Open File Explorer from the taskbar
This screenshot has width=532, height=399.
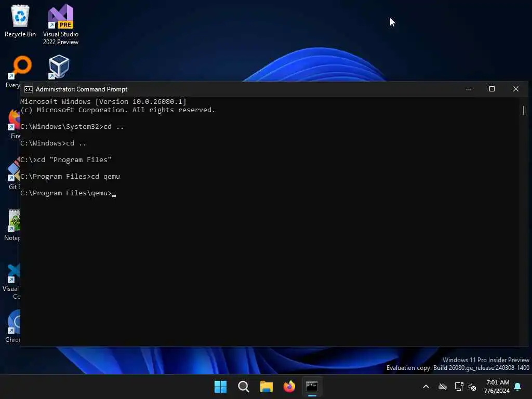coord(267,387)
